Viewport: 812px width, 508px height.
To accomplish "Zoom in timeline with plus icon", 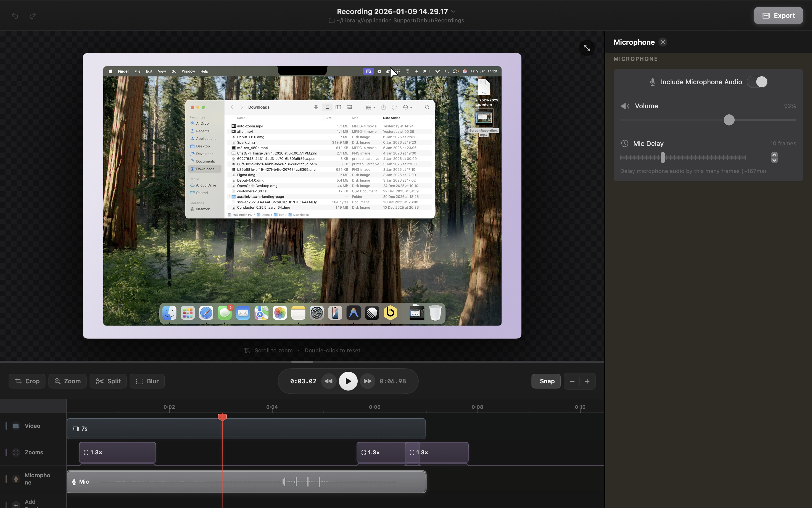I will pos(587,381).
